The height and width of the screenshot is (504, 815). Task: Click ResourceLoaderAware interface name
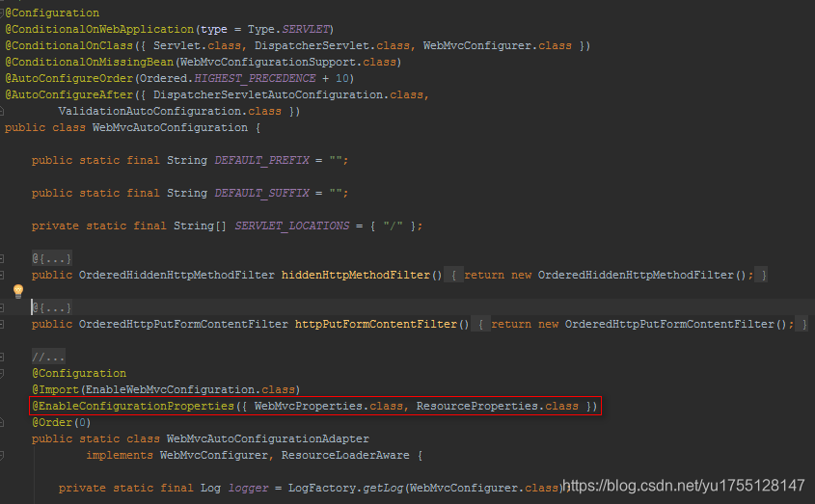tap(345, 455)
